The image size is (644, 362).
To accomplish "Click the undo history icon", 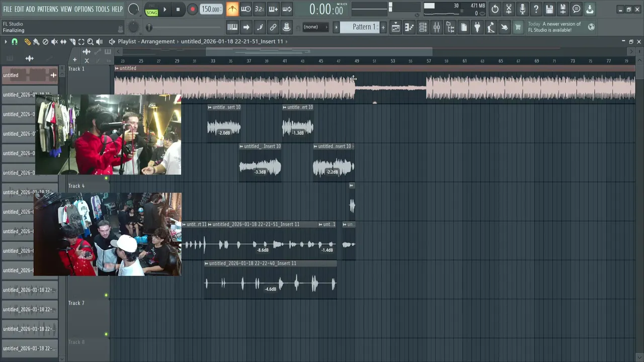I will pyautogui.click(x=495, y=9).
